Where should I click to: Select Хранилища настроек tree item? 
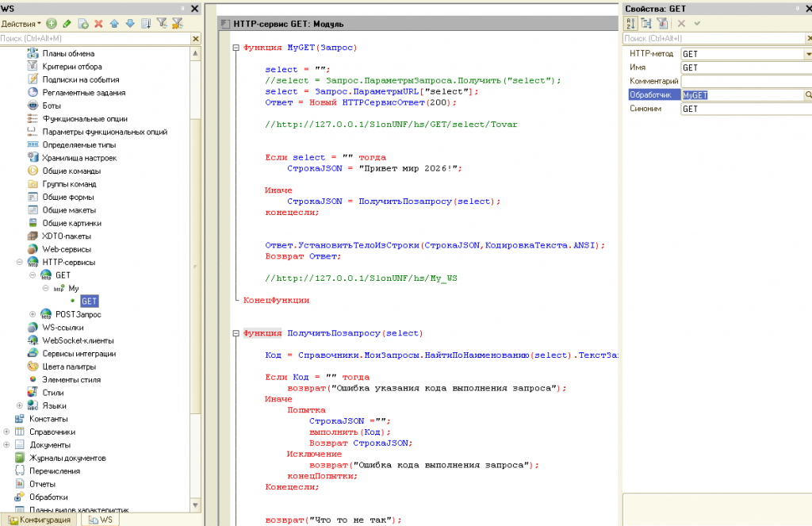(79, 158)
